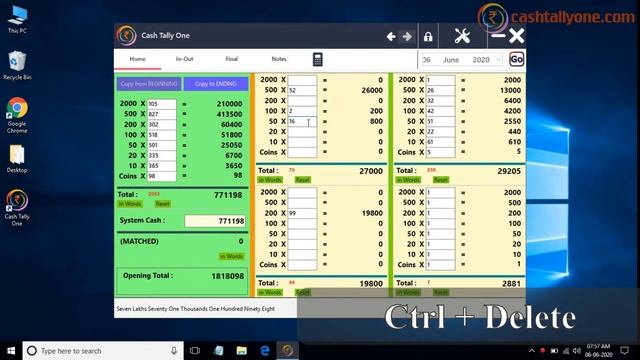Screen dimensions: 640x360
Task: Click Reset under 29205 total
Action: coord(441,180)
